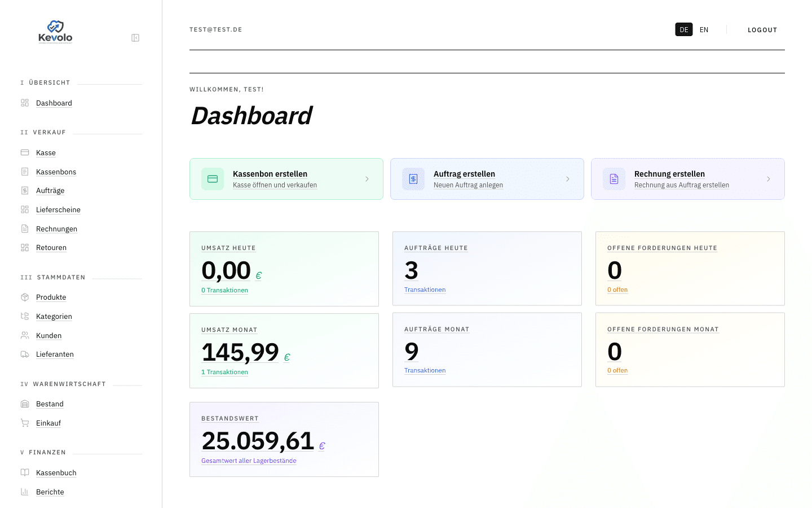The width and height of the screenshot is (812, 508).
Task: Click '0 offen' under Offene Forderungen Heute
Action: pyautogui.click(x=617, y=290)
